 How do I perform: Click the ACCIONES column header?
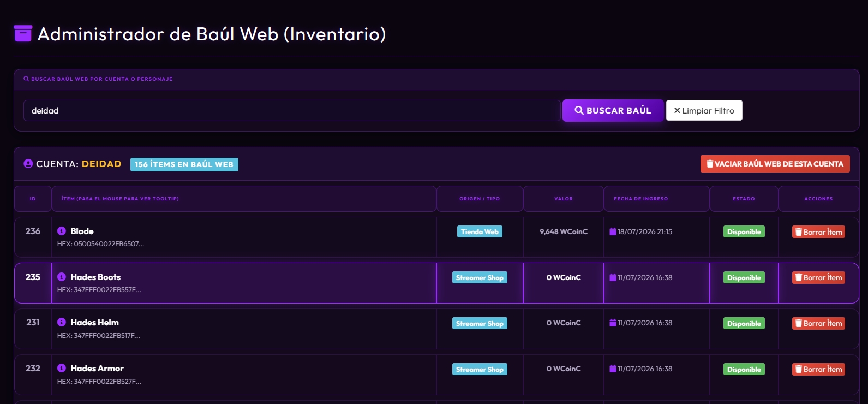(x=818, y=199)
